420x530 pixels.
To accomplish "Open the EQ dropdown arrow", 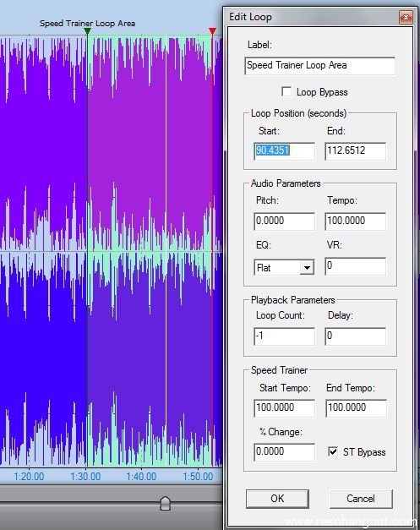I will 307,268.
